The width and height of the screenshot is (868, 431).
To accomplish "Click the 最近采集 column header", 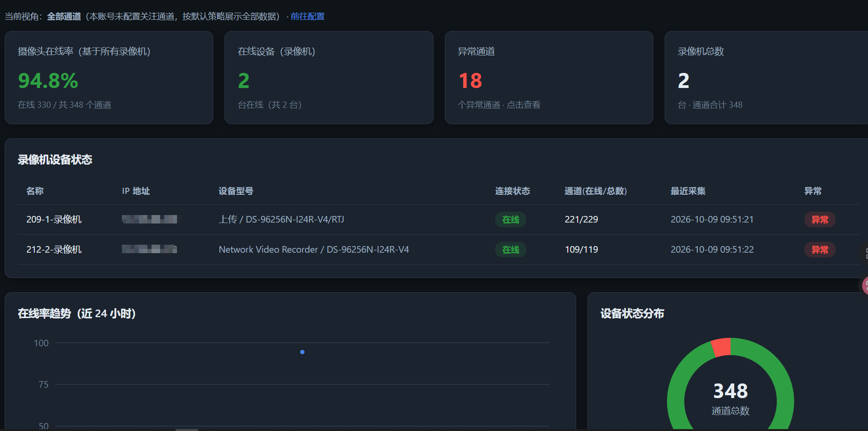I will [688, 191].
